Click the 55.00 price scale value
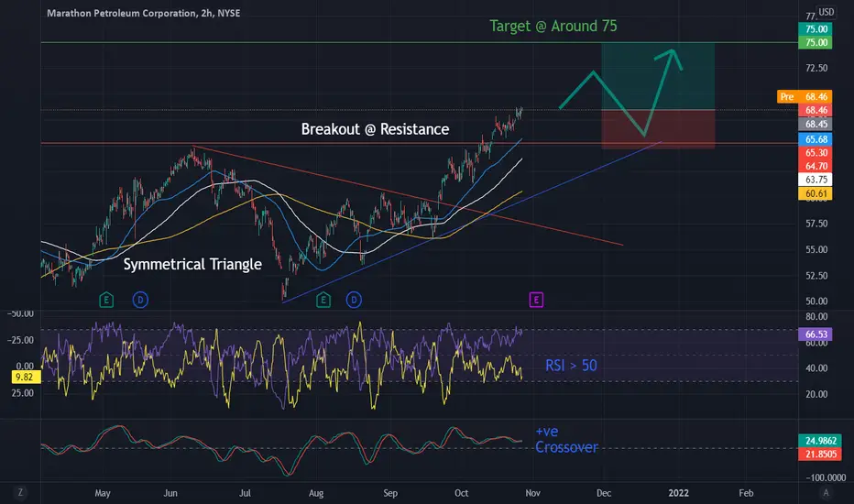Image resolution: width=854 pixels, height=504 pixels. (816, 249)
